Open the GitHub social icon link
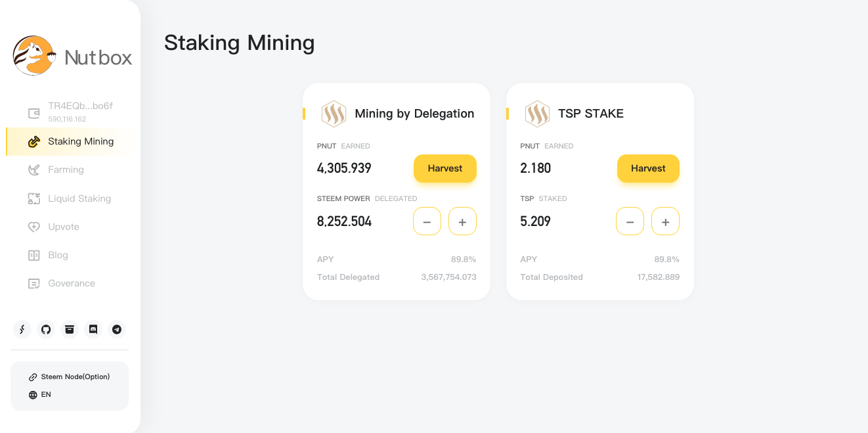 coord(46,329)
